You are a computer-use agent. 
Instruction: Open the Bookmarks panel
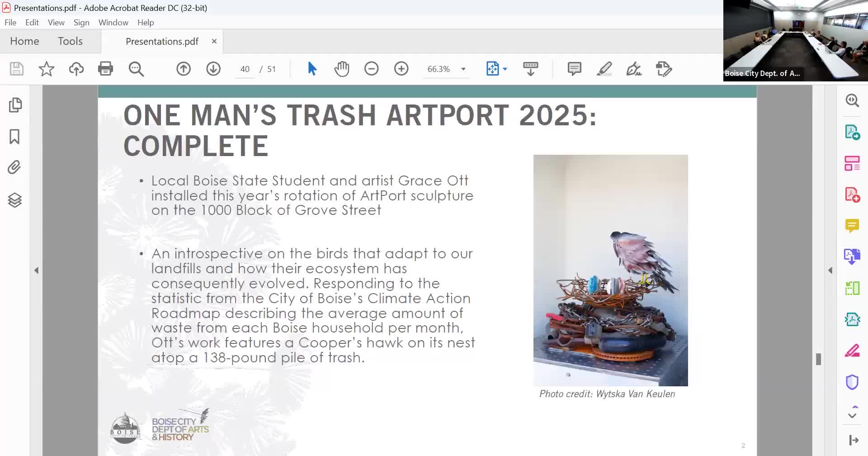coord(14,137)
